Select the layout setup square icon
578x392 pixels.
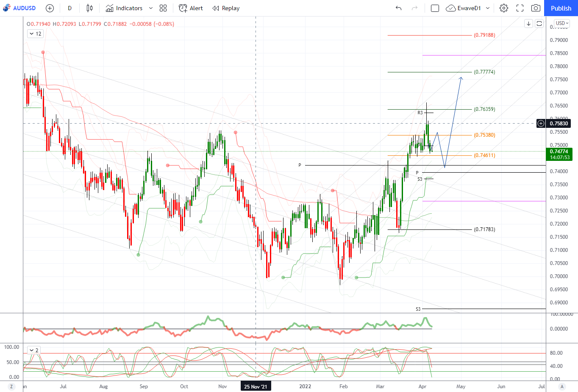[x=435, y=8]
